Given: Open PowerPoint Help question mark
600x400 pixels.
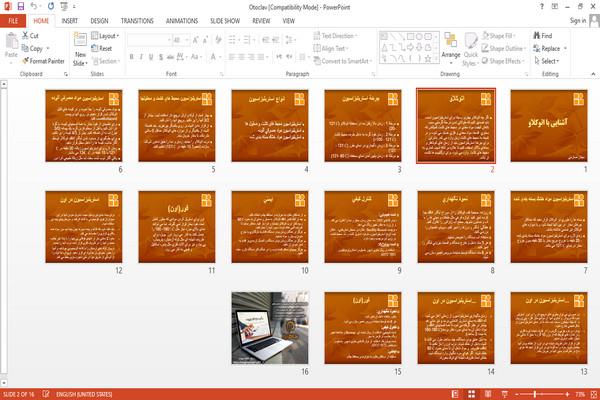Looking at the screenshot, I should click(x=541, y=7).
